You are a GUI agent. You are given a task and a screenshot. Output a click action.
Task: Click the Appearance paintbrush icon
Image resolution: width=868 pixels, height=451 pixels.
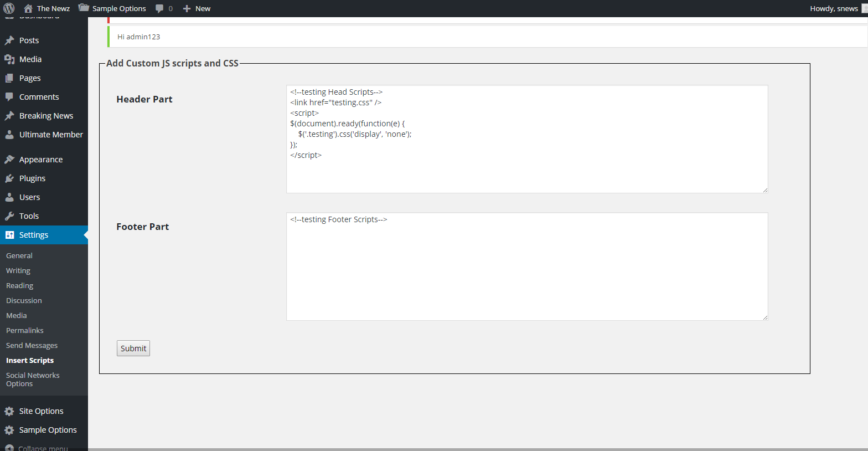coord(9,160)
